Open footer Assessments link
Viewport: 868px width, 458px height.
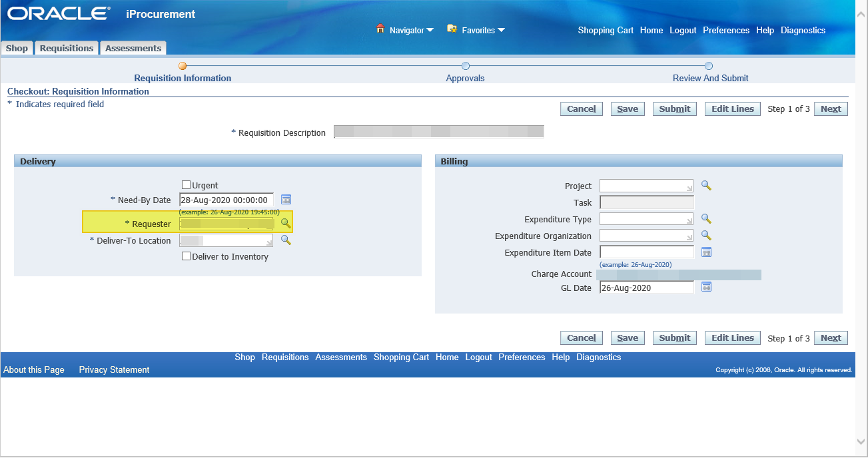tap(341, 357)
